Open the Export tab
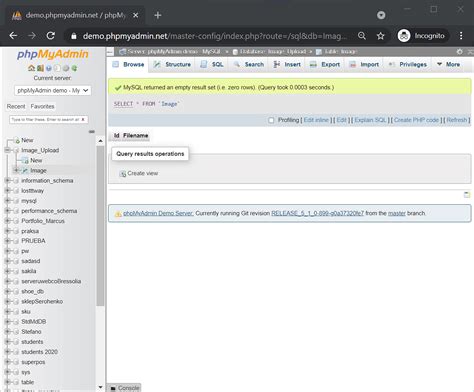474x392 pixels. (325, 64)
